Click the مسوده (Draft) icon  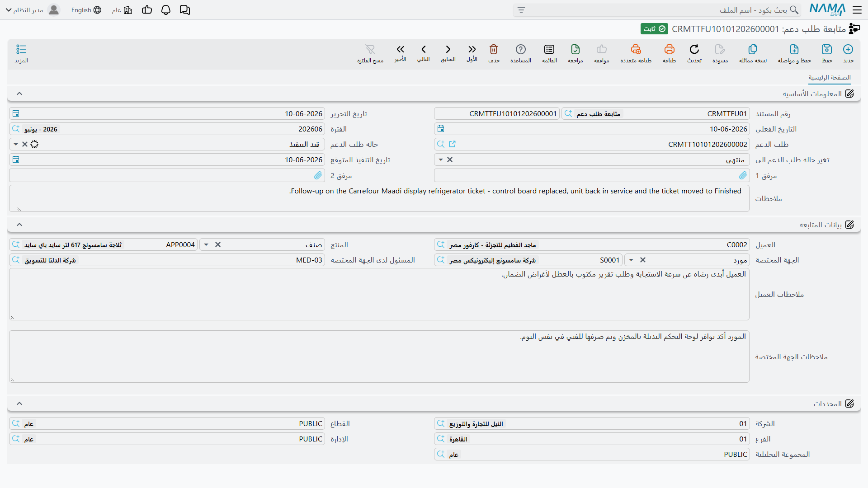coord(720,49)
